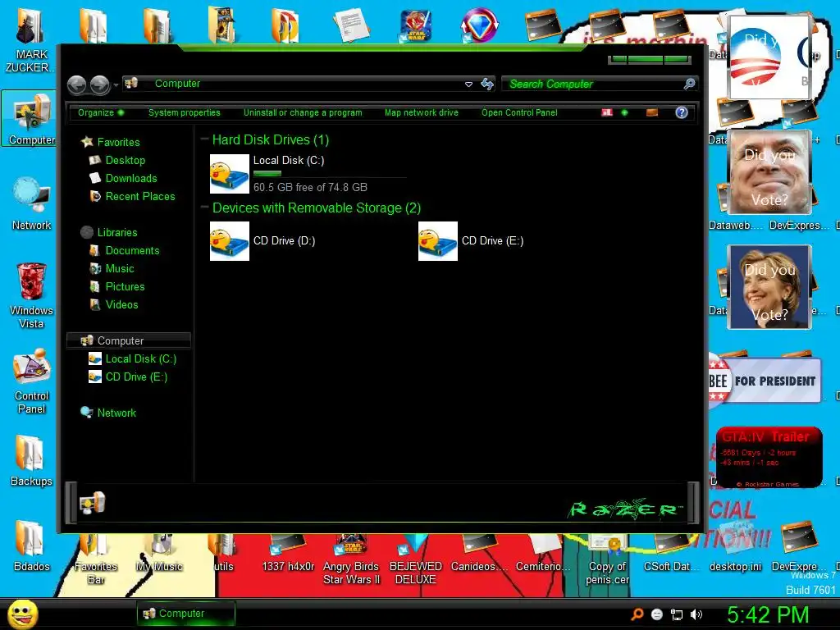Screen dimensions: 840x630
Task: Collapse the Hard Disk Drives group
Action: pyautogui.click(x=204, y=139)
